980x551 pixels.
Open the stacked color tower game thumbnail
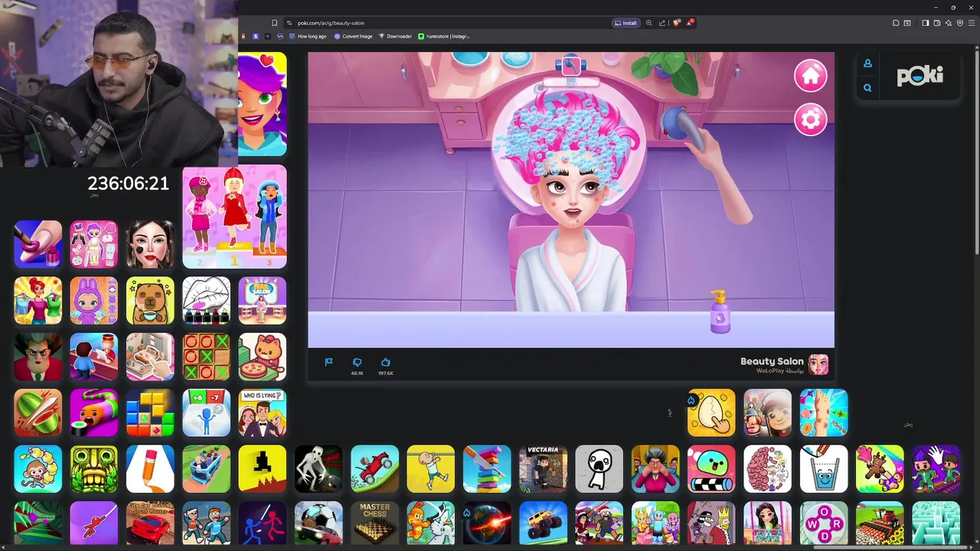487,469
